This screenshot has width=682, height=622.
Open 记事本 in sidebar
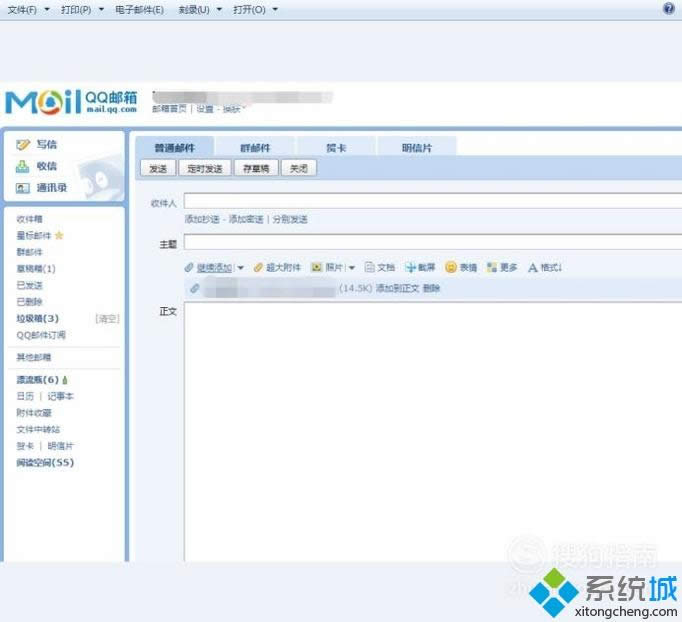coord(60,396)
